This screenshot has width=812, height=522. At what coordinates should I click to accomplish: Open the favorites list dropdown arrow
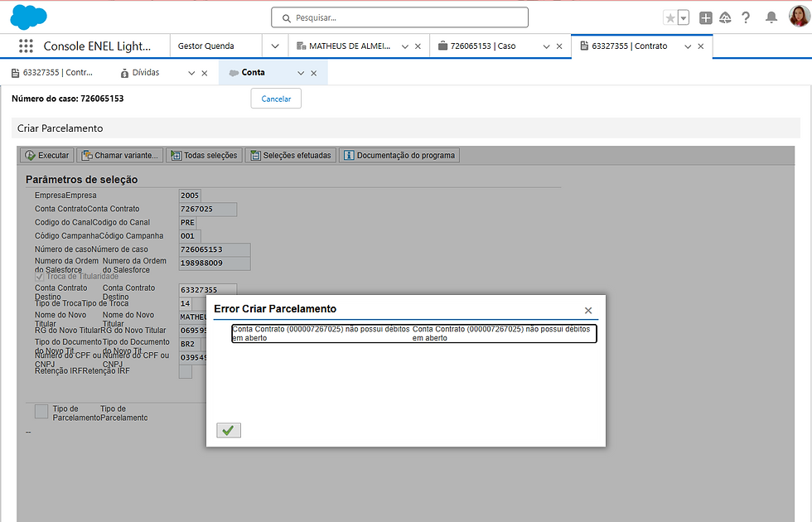(x=684, y=18)
